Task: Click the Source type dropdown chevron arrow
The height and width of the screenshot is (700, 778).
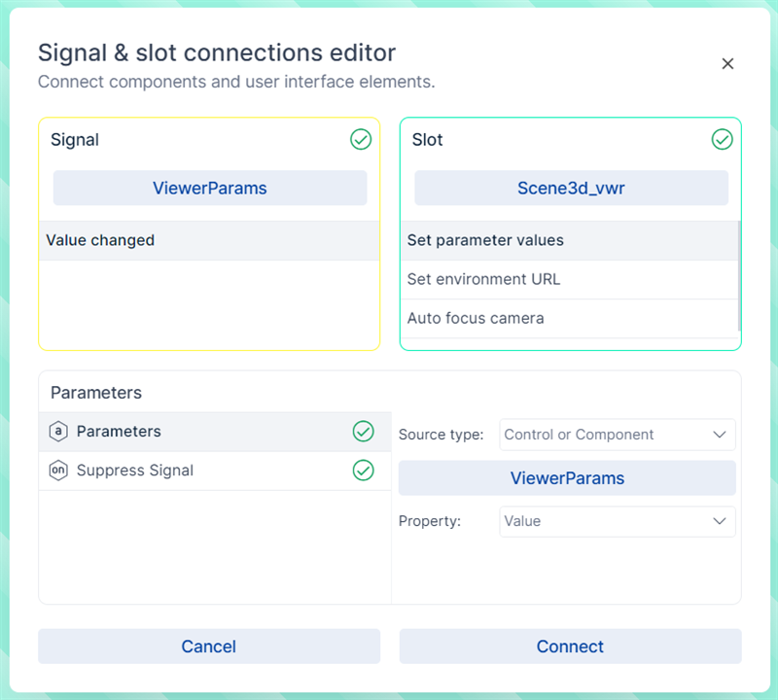Action: pyautogui.click(x=720, y=435)
